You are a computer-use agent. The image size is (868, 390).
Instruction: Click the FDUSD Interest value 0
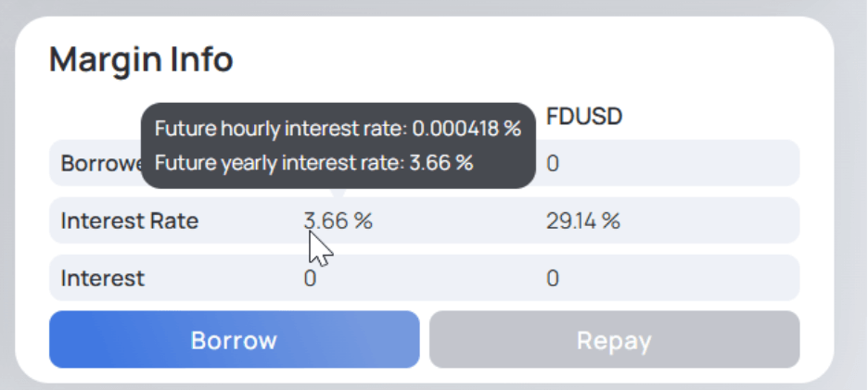(x=553, y=278)
